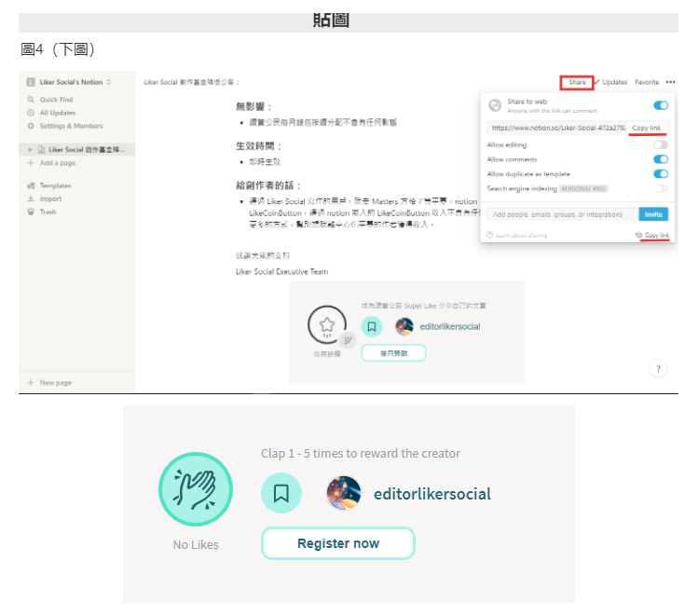Toggle Allow duplicate as template switch
The height and width of the screenshot is (616, 698).
coord(661,173)
